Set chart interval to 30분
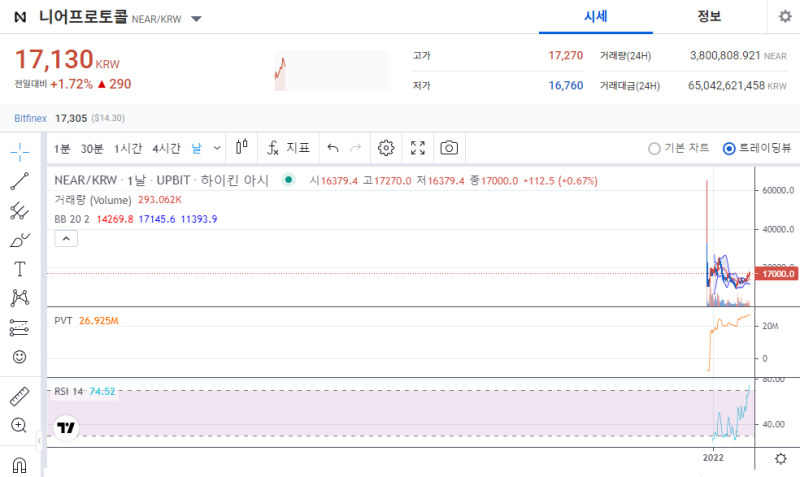The image size is (800, 477). (92, 148)
